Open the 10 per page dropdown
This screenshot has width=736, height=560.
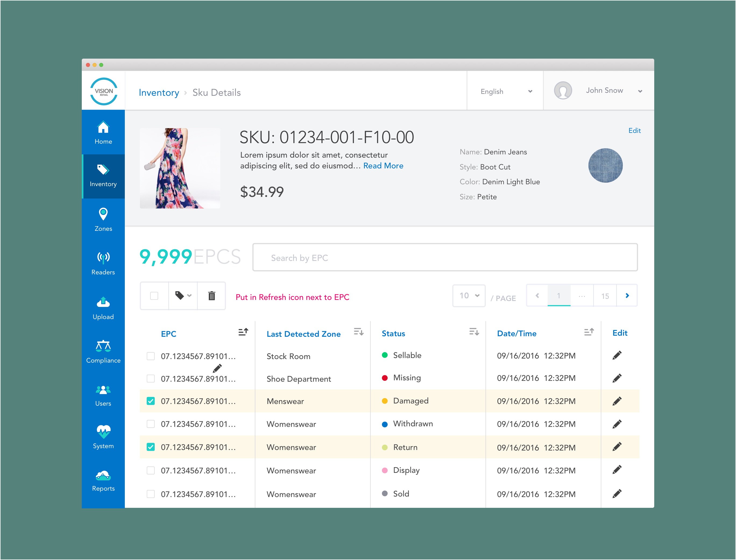tap(469, 296)
